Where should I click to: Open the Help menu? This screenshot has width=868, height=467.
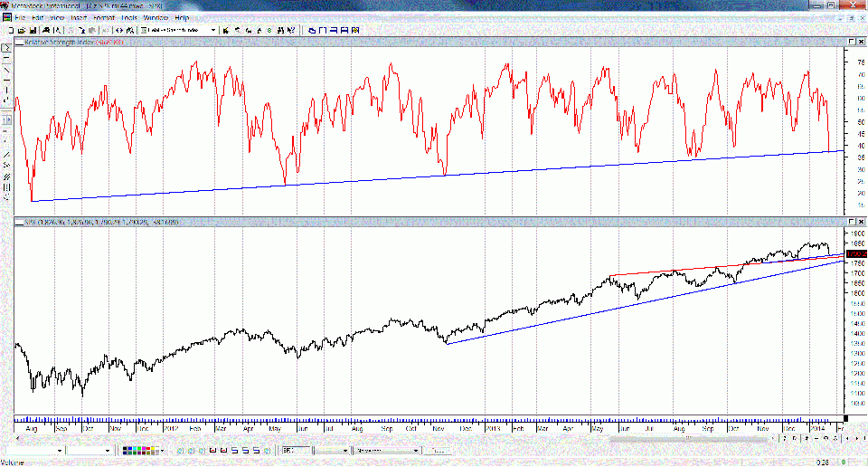[182, 18]
